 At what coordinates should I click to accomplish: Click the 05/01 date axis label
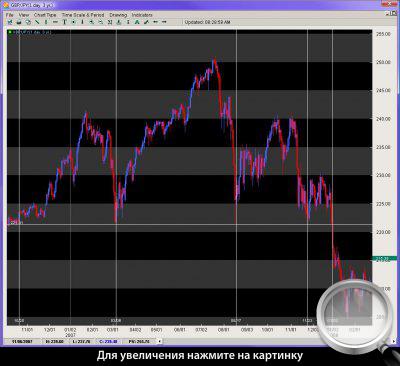point(157,330)
